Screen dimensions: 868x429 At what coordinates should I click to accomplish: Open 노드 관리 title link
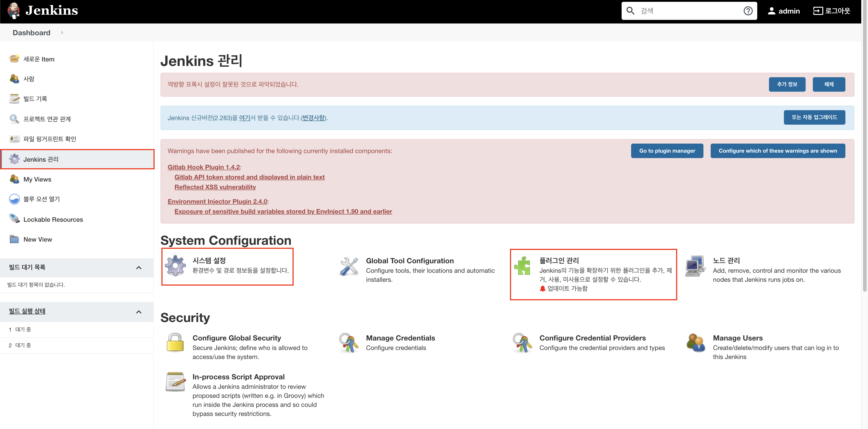[726, 260]
